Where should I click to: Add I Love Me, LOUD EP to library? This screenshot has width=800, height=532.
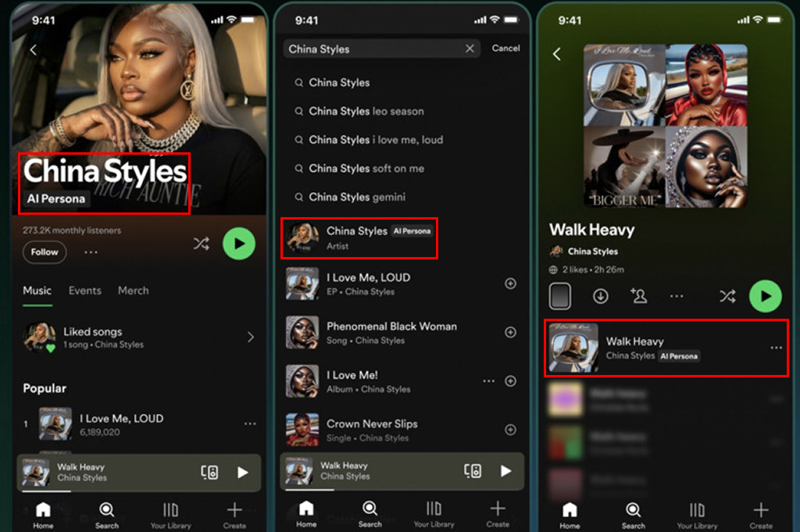tap(510, 284)
